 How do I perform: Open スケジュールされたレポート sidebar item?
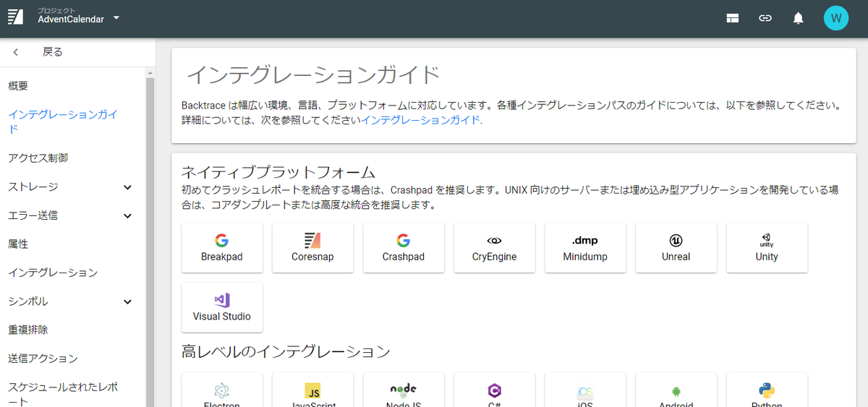[63, 395]
